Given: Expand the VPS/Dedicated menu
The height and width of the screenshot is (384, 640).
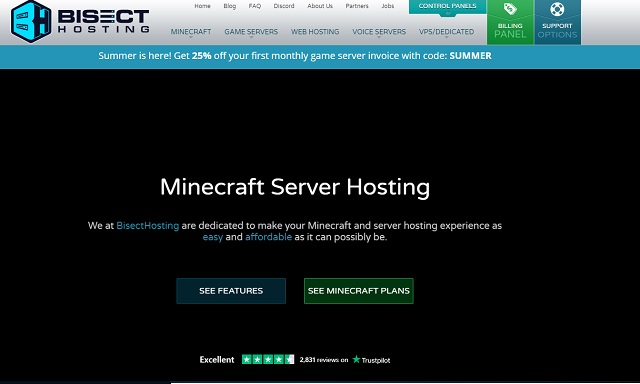Looking at the screenshot, I should [447, 31].
